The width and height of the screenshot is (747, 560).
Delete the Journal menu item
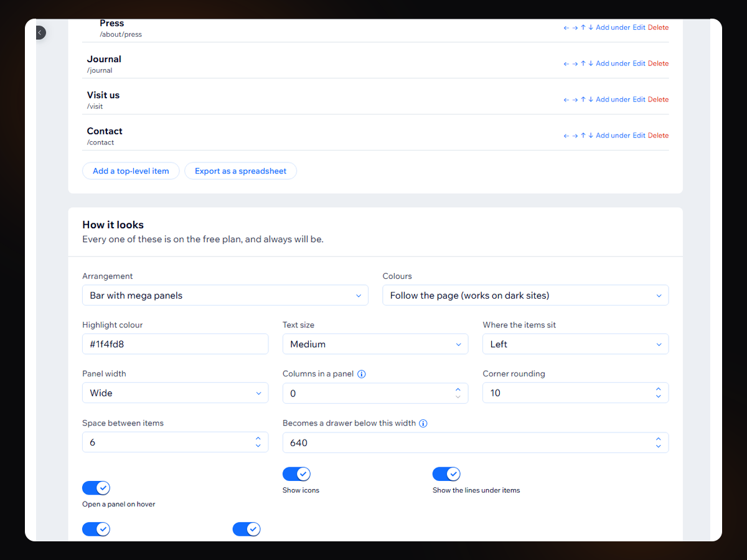(x=658, y=63)
